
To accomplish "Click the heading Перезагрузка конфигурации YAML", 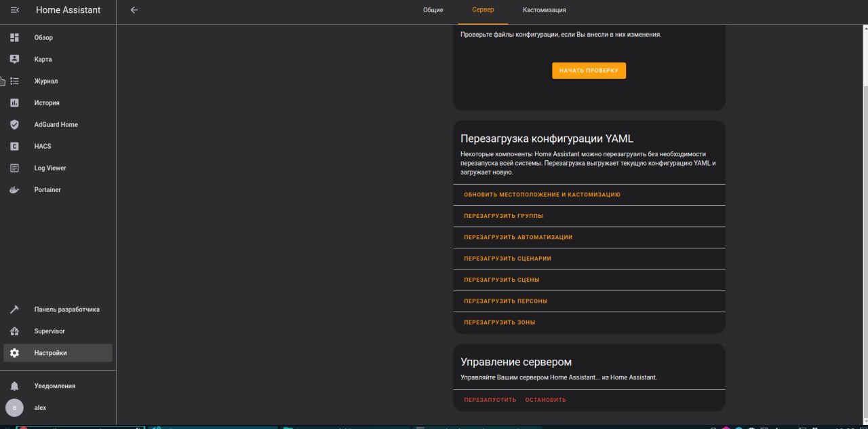I will click(x=547, y=138).
